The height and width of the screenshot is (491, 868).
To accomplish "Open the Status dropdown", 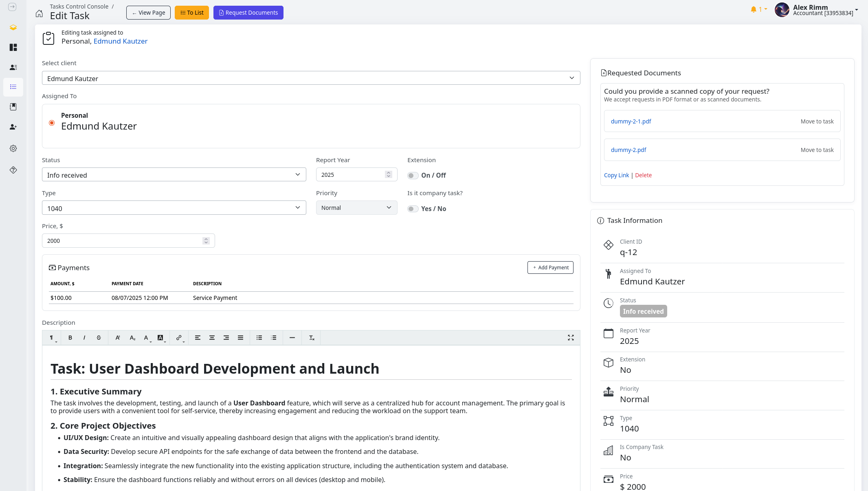I will [x=174, y=175].
